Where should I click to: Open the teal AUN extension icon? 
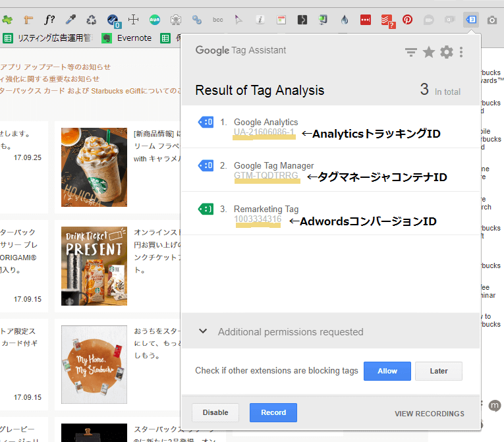[155, 20]
